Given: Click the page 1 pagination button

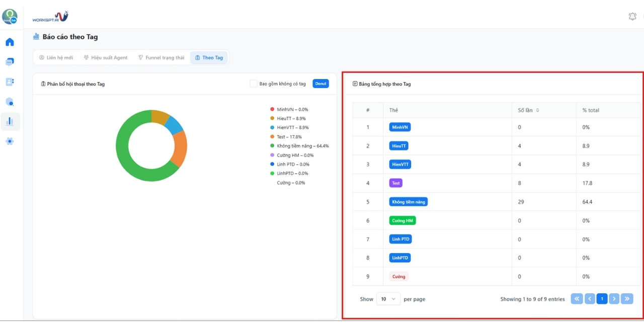Looking at the screenshot, I should [602, 299].
